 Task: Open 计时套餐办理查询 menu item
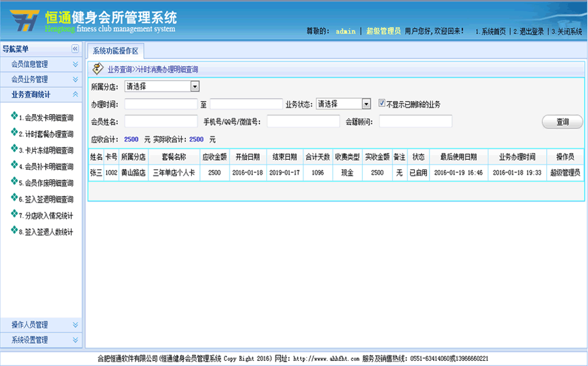46,134
